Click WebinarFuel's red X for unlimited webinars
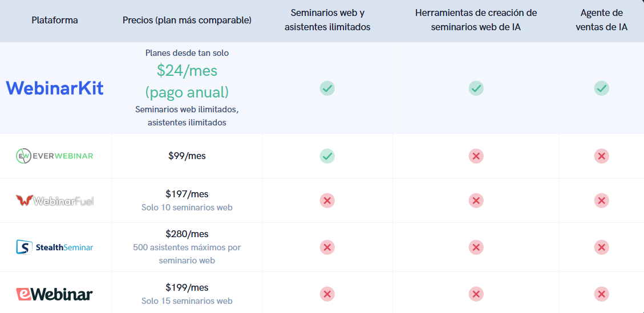 [x=327, y=200]
